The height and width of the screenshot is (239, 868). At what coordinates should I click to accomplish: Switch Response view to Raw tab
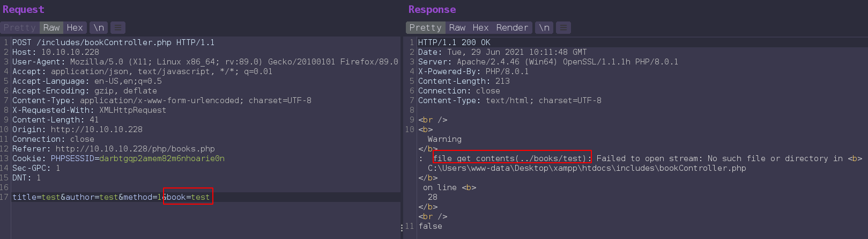coord(457,27)
